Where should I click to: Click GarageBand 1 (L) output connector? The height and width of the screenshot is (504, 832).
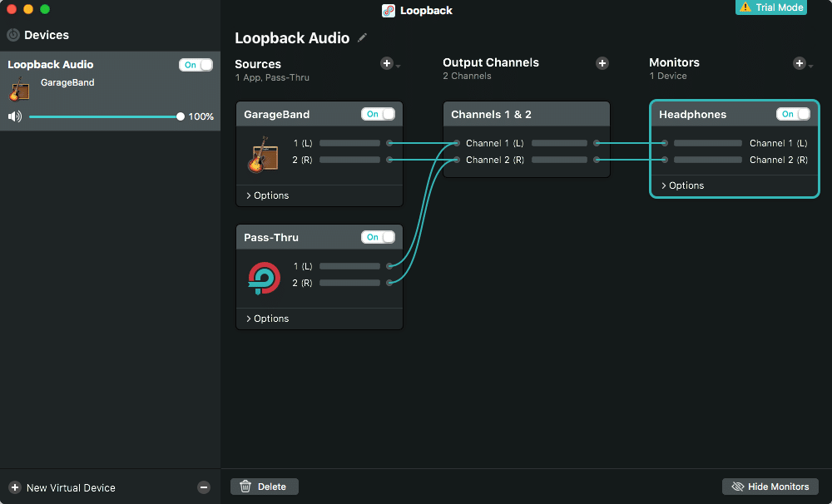(389, 143)
